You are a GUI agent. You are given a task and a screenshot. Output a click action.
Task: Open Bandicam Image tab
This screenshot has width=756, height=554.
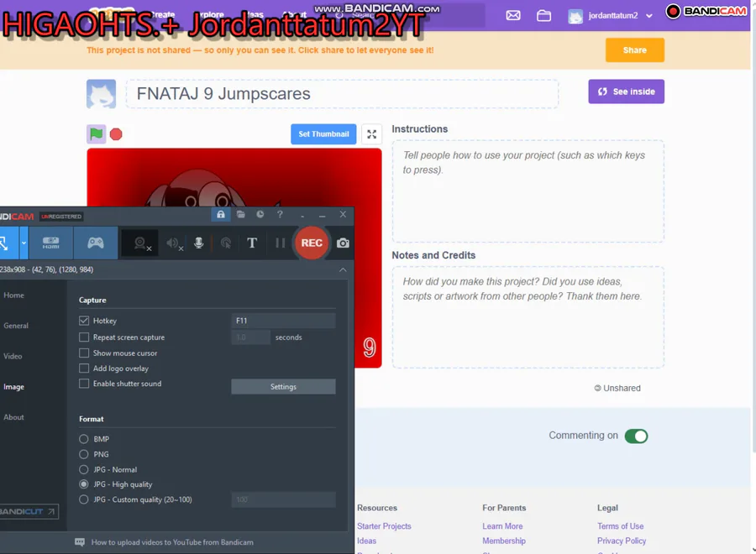pyautogui.click(x=14, y=387)
